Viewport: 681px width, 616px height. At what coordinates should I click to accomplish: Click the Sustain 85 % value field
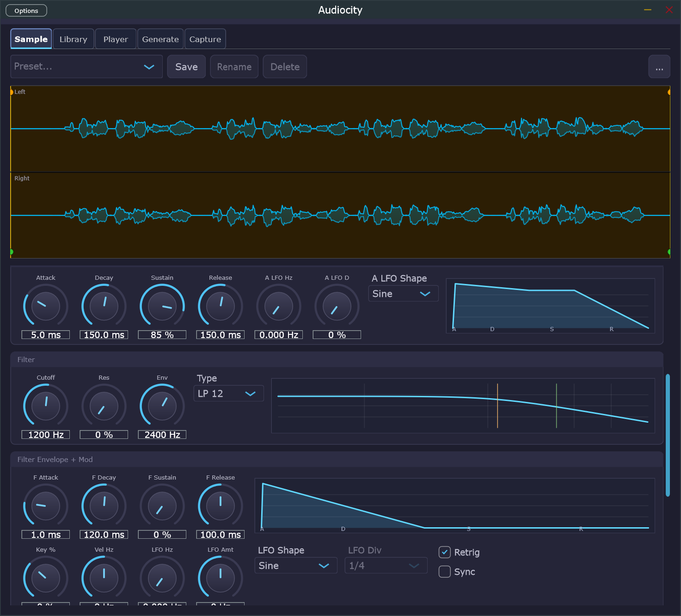[162, 335]
